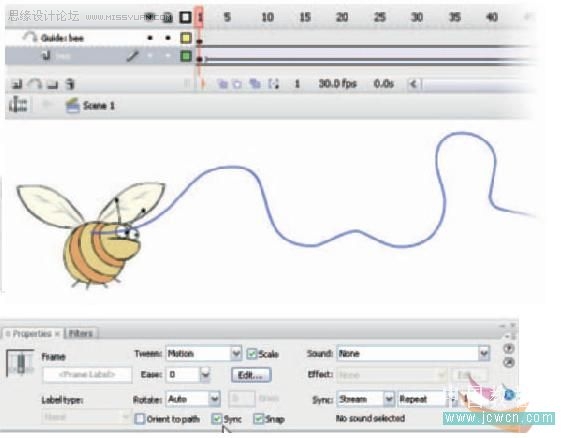Click frame 20 on the timeline ruler

point(342,17)
